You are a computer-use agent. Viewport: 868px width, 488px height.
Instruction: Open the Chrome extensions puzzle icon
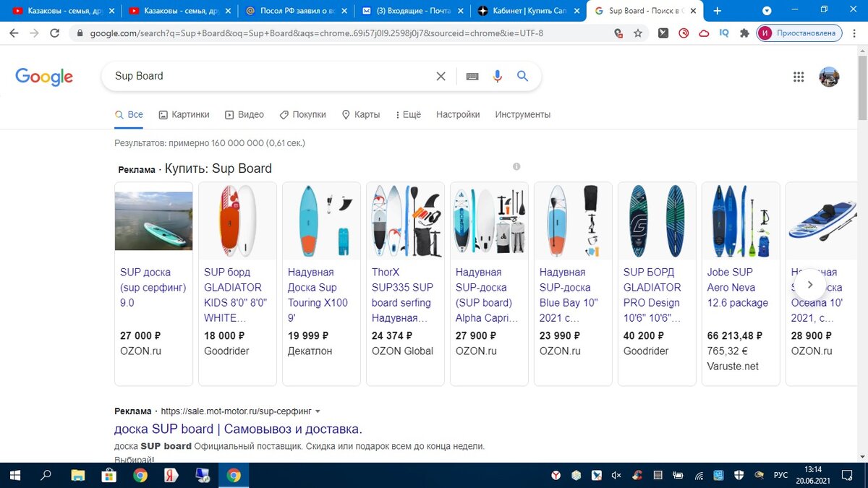pos(744,33)
